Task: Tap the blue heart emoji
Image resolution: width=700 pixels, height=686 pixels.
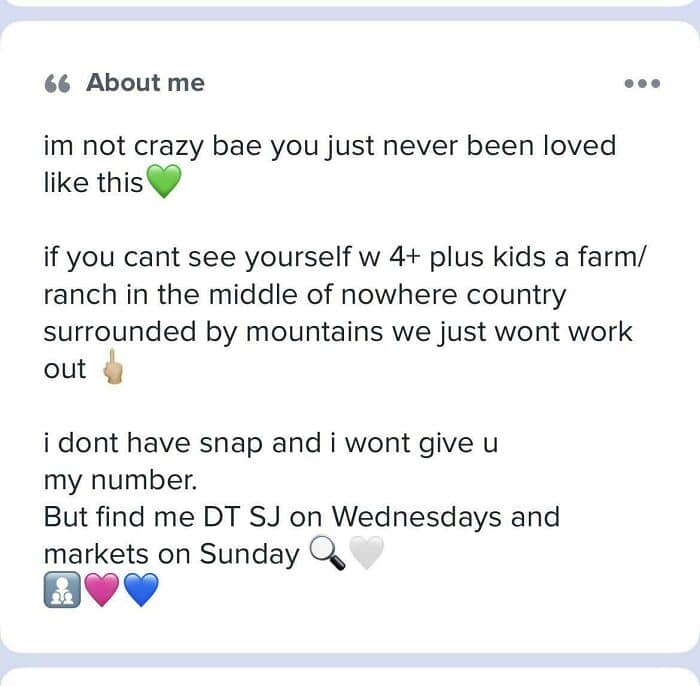Action: pos(141,590)
